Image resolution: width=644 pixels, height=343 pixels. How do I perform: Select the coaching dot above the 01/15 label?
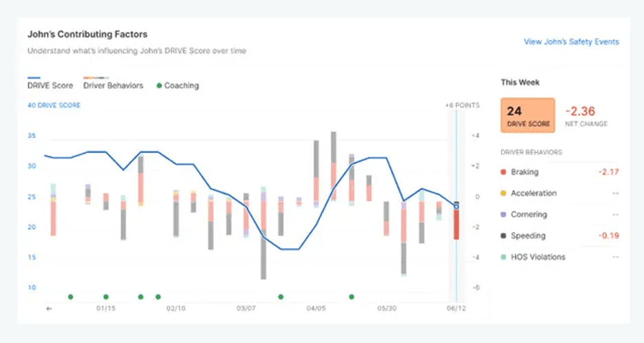coord(106,297)
